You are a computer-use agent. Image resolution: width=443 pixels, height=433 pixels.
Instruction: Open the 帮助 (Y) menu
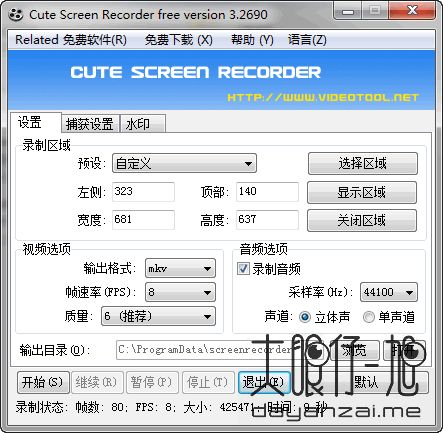pos(252,40)
